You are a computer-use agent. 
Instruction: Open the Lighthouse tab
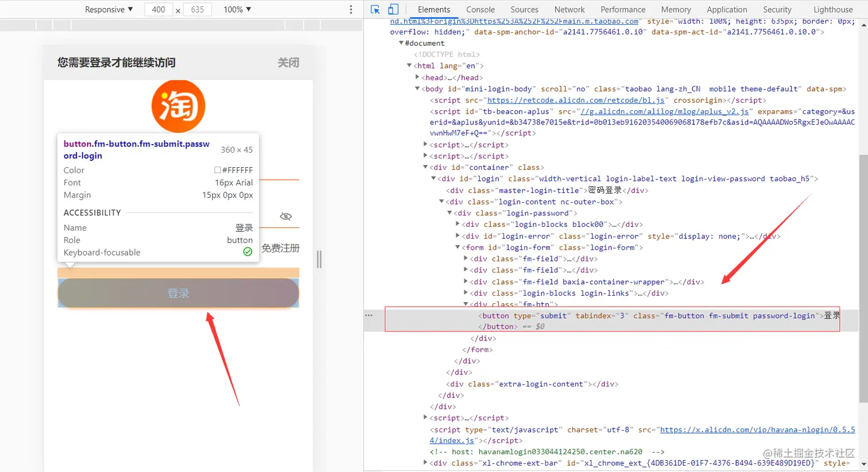click(x=832, y=9)
